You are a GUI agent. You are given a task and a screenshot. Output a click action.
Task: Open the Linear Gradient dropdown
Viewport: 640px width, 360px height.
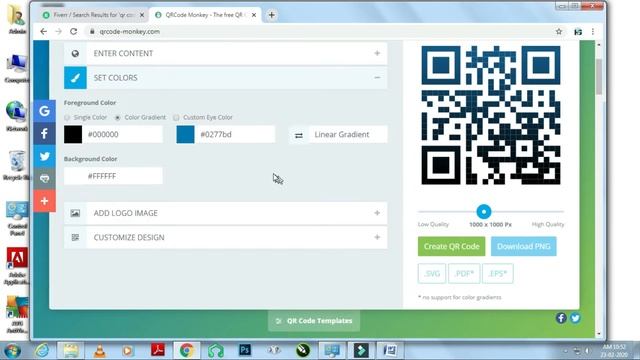(348, 135)
